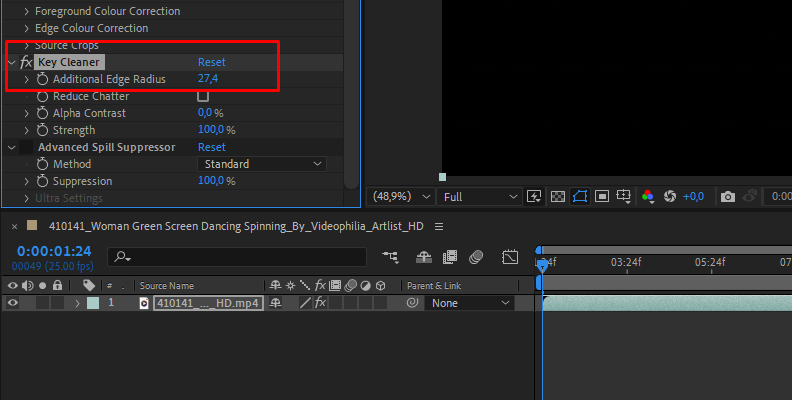
Task: Collapse the Key Cleaner effect
Action: 12,62
